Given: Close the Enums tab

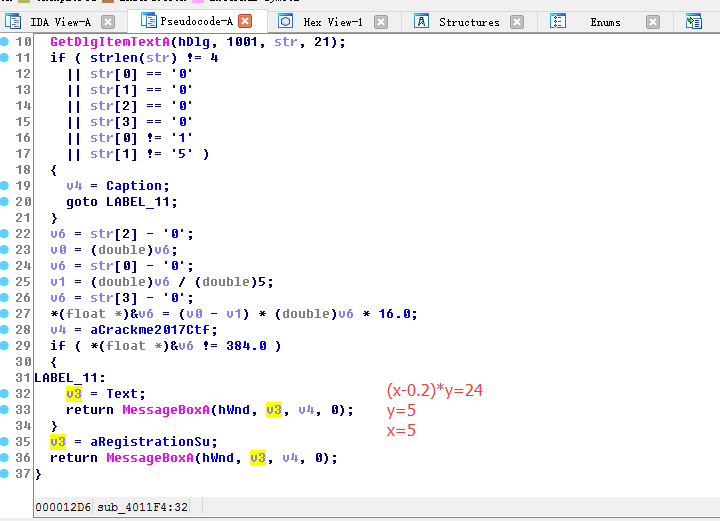Looking at the screenshot, I should (x=653, y=22).
